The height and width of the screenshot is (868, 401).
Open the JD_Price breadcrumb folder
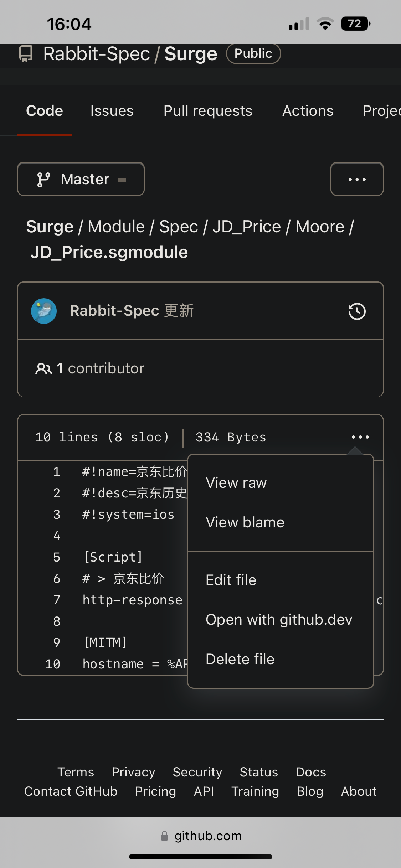(247, 227)
